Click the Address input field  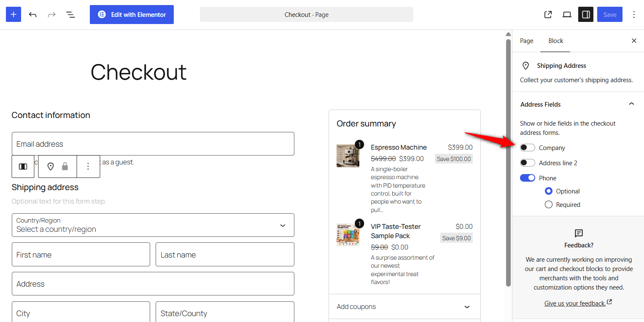(153, 284)
